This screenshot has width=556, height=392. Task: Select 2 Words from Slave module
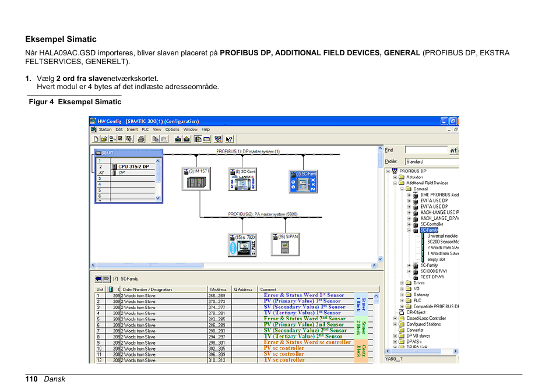441,248
